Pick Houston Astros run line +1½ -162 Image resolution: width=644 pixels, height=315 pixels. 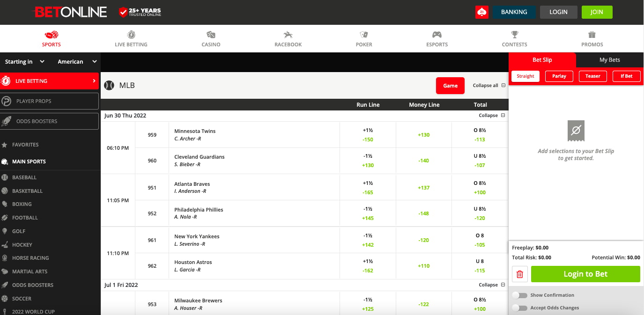click(x=368, y=266)
